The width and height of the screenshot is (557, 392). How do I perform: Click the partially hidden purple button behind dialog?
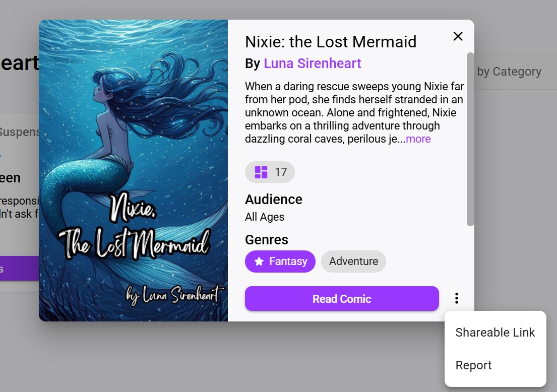[x=20, y=269]
